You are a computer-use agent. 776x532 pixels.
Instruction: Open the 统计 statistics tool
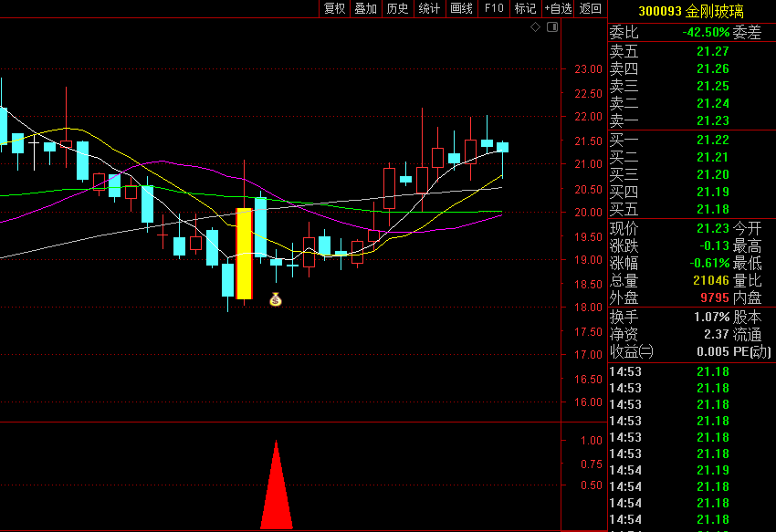point(429,8)
